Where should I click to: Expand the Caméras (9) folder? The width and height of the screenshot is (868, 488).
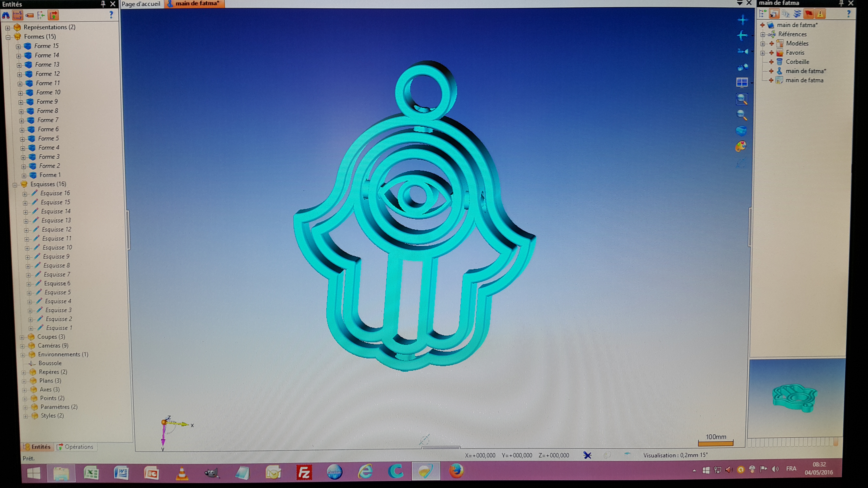point(22,346)
